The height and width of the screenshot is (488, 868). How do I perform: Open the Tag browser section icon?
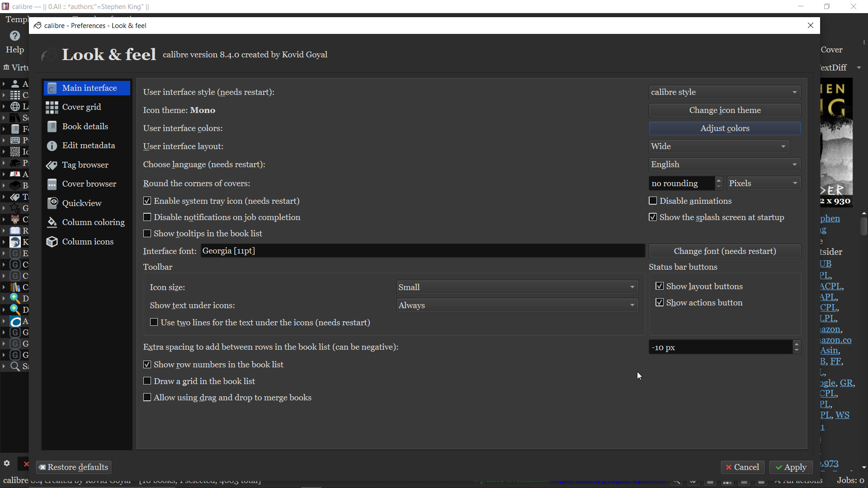click(x=52, y=165)
